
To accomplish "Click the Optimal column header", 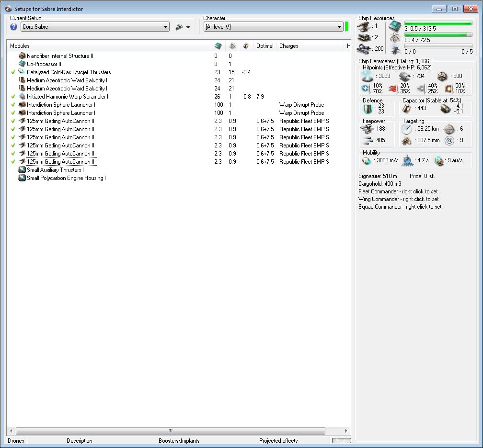I will [x=264, y=46].
